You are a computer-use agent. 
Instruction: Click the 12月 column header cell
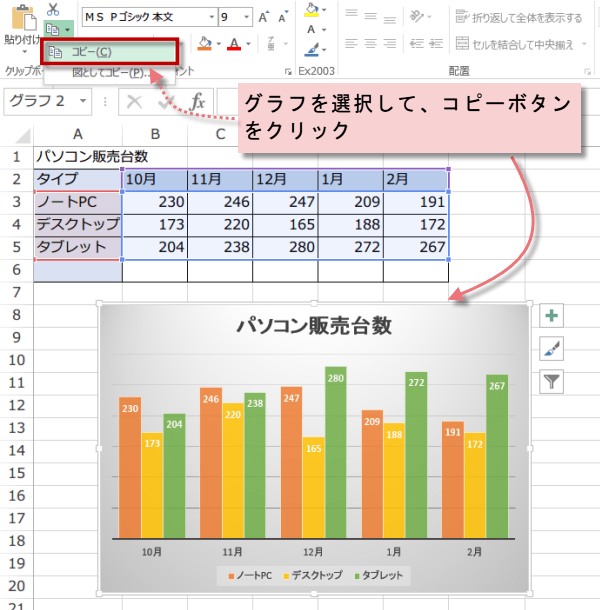coord(285,179)
